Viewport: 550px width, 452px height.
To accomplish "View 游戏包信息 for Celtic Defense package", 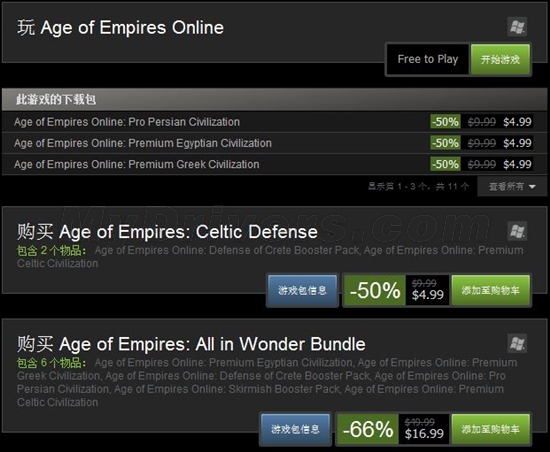I will click(x=302, y=290).
